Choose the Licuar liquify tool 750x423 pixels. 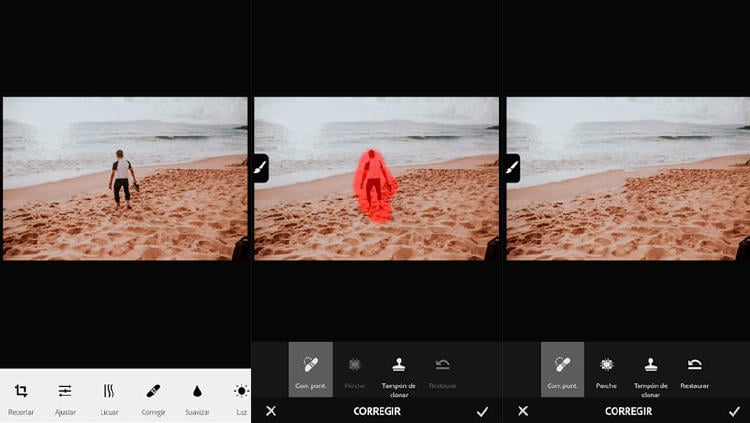point(108,392)
